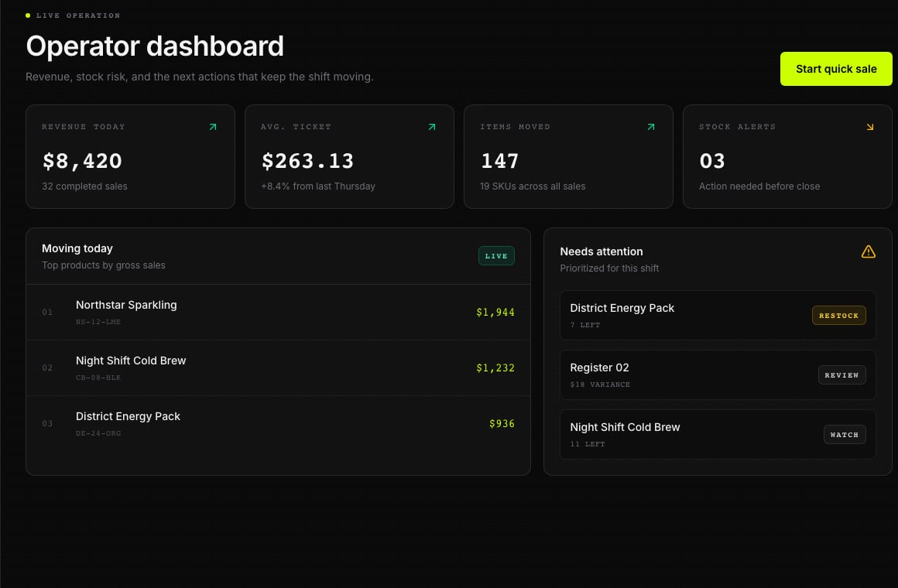The height and width of the screenshot is (588, 898).
Task: Click the 32 completed sales text
Action: (x=84, y=186)
